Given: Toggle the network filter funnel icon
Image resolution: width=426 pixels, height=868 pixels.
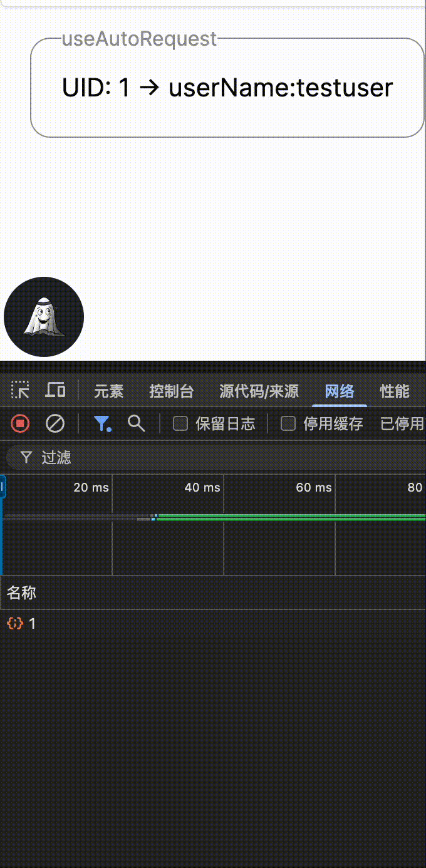Looking at the screenshot, I should click(x=102, y=424).
